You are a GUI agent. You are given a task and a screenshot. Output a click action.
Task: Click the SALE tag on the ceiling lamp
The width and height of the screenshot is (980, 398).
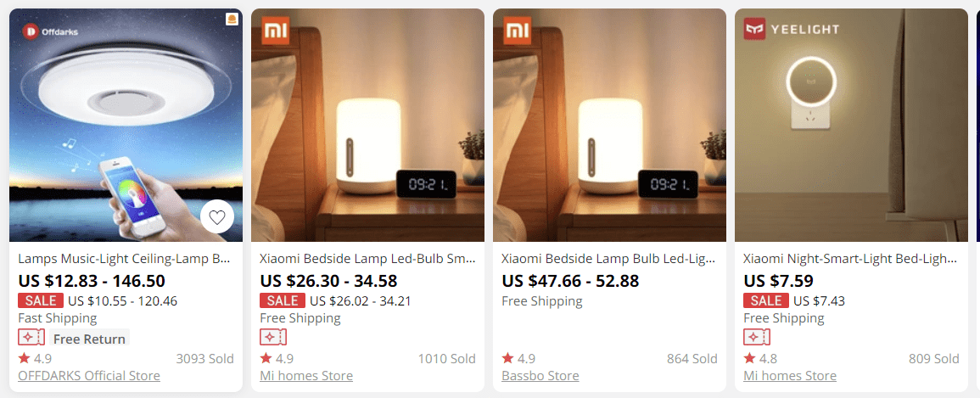(x=42, y=300)
